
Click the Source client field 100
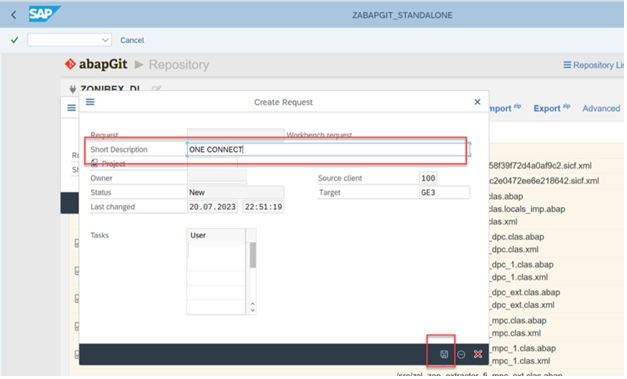(x=428, y=178)
